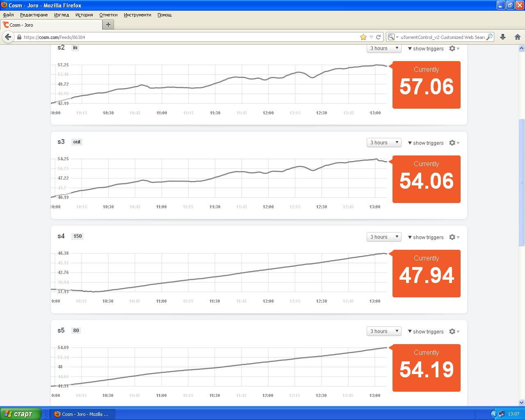Open the s5 '3 hours' time range dropdown
Screen dimensions: 525x420
point(384,331)
